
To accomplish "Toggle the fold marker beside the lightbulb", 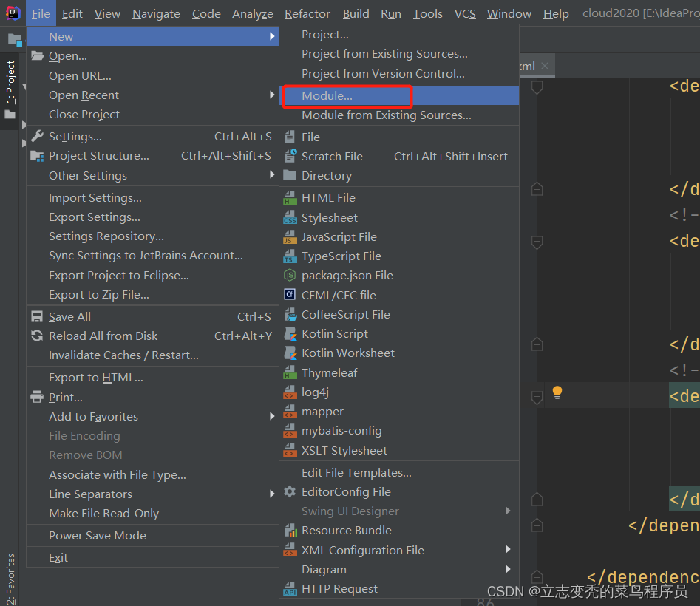I will click(537, 397).
